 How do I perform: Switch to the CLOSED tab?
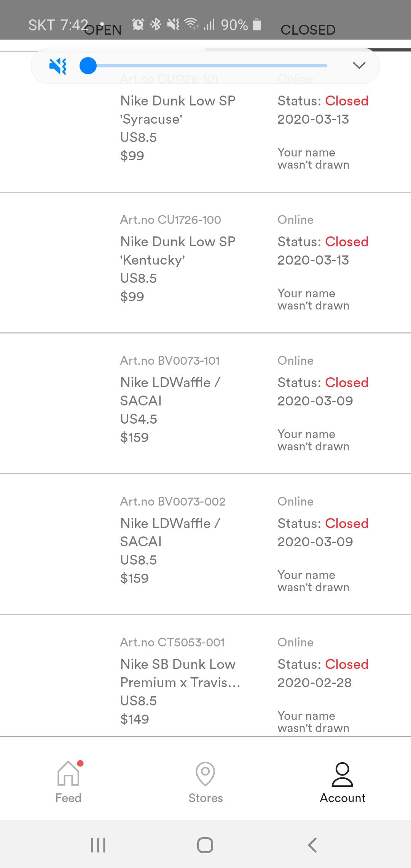click(308, 30)
